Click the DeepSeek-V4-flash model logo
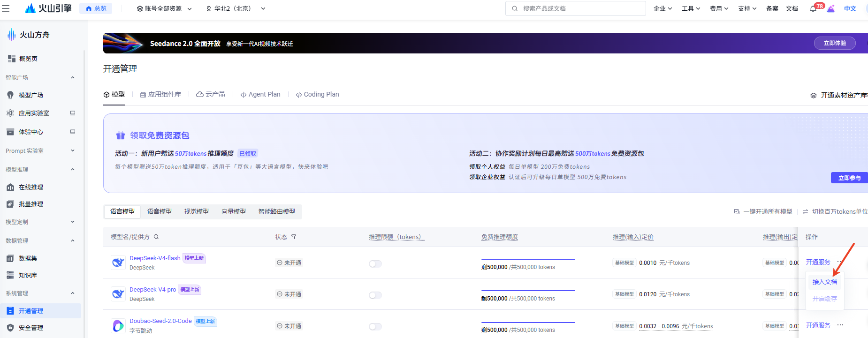This screenshot has width=868, height=338. tap(118, 263)
